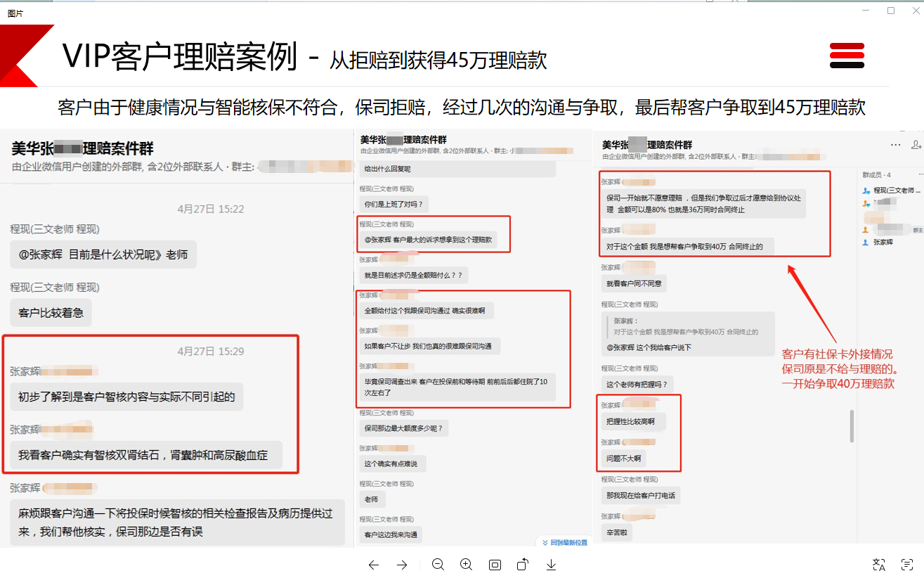Download the image with the save arrow

pos(552,565)
